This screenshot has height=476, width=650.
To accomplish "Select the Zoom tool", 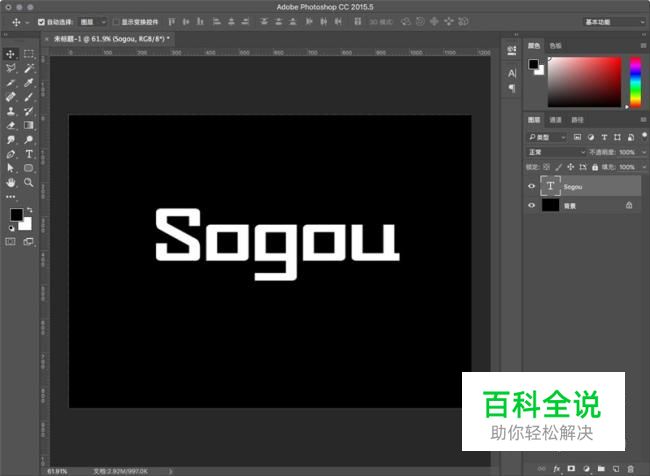I will coord(29,184).
